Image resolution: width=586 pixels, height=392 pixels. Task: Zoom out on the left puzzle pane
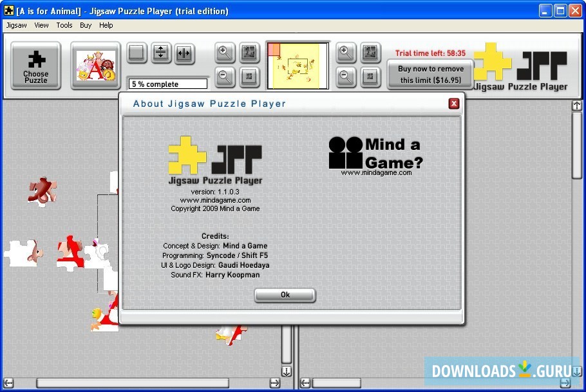224,78
